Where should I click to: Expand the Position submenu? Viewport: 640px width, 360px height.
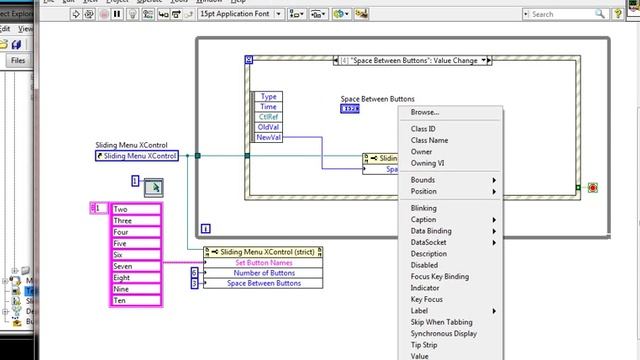(x=451, y=191)
